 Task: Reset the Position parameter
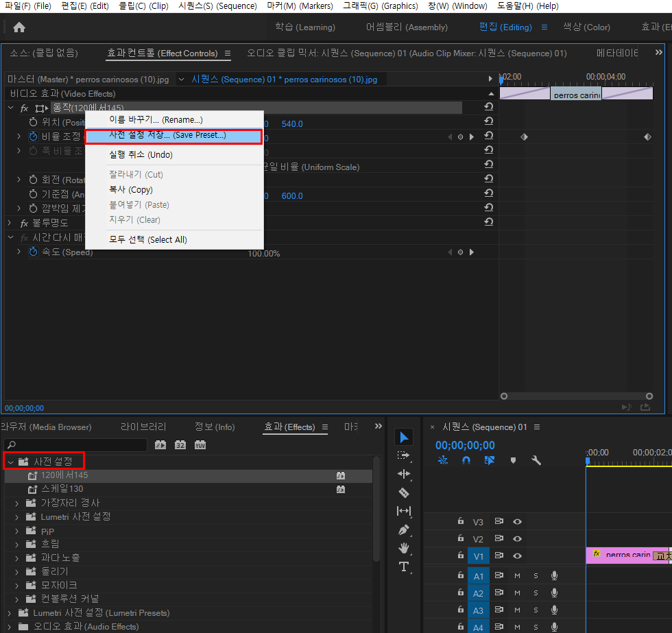[x=488, y=121]
